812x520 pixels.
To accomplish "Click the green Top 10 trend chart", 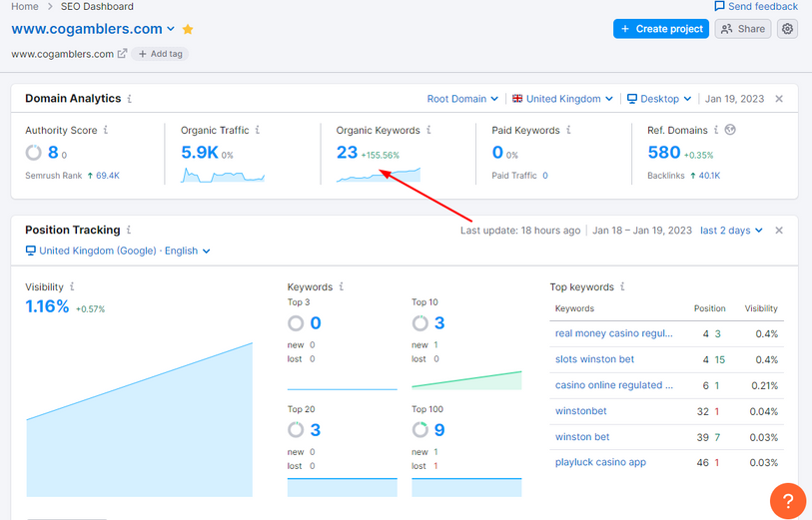I will pos(466,380).
